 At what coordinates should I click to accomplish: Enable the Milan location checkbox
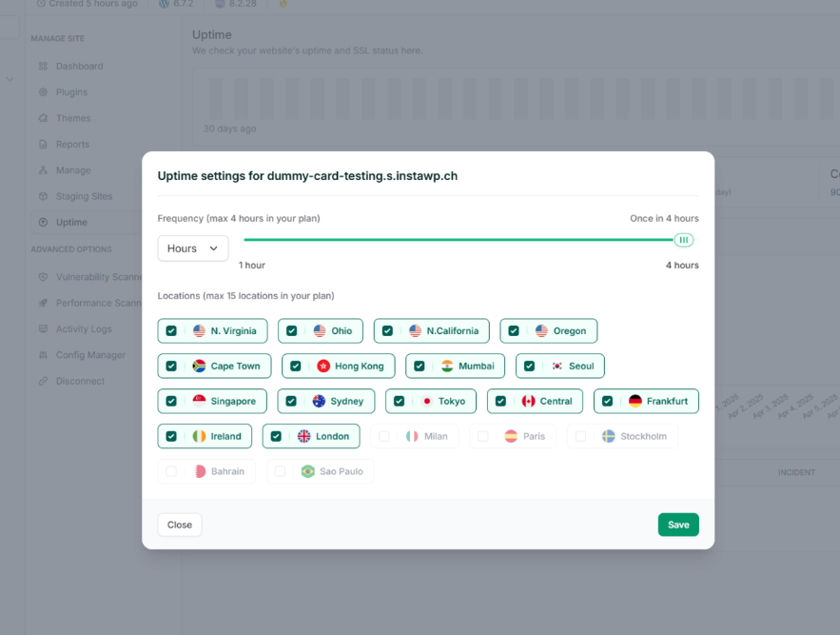(x=384, y=436)
